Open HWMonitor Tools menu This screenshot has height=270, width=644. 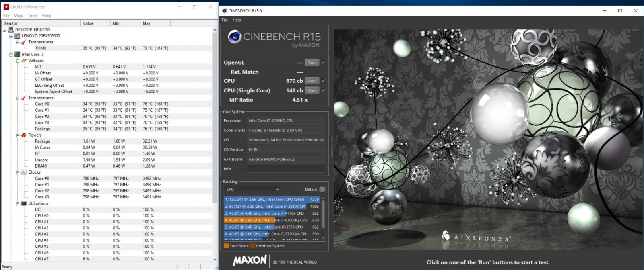tap(33, 16)
